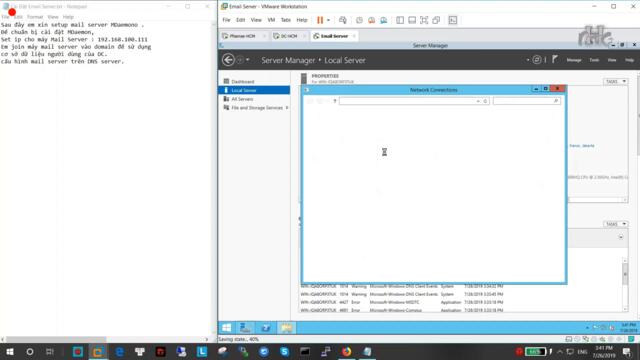The height and width of the screenshot is (360, 640).
Task: Pause the virtual machine in VMware toolbar
Action: point(320,20)
